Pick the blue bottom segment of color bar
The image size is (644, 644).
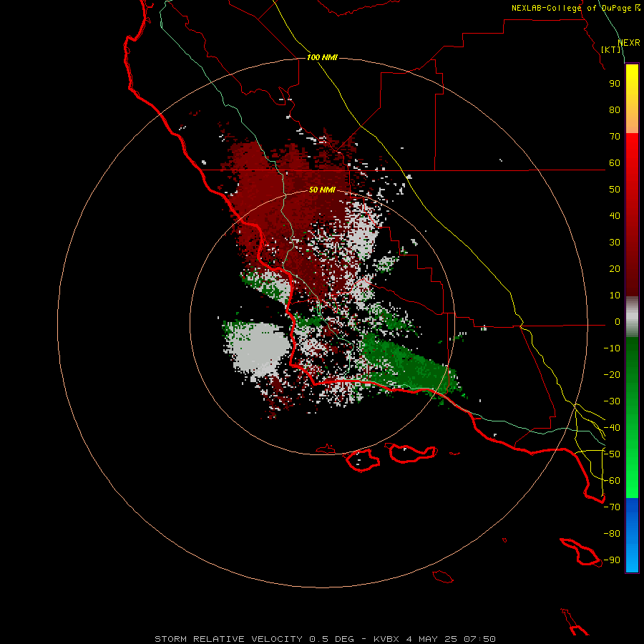click(x=632, y=535)
